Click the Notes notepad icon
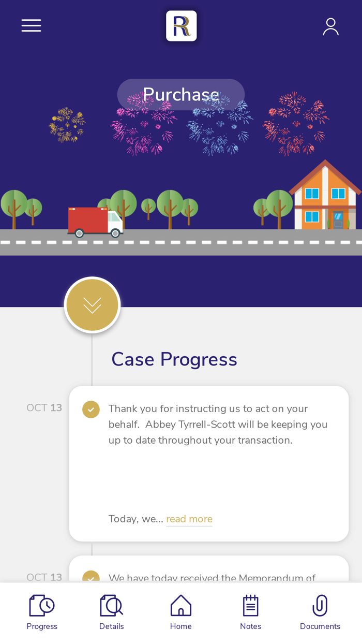Viewport: 362px width, 644px height. [250, 605]
